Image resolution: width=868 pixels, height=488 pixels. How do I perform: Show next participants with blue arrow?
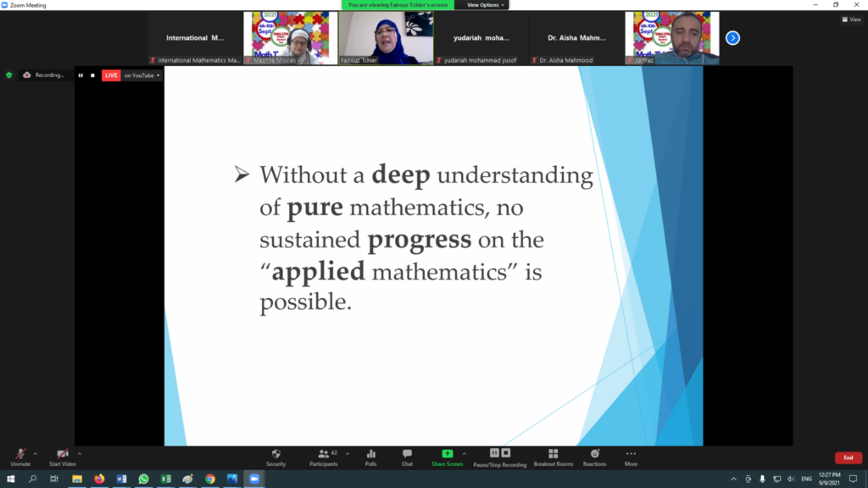coord(732,38)
